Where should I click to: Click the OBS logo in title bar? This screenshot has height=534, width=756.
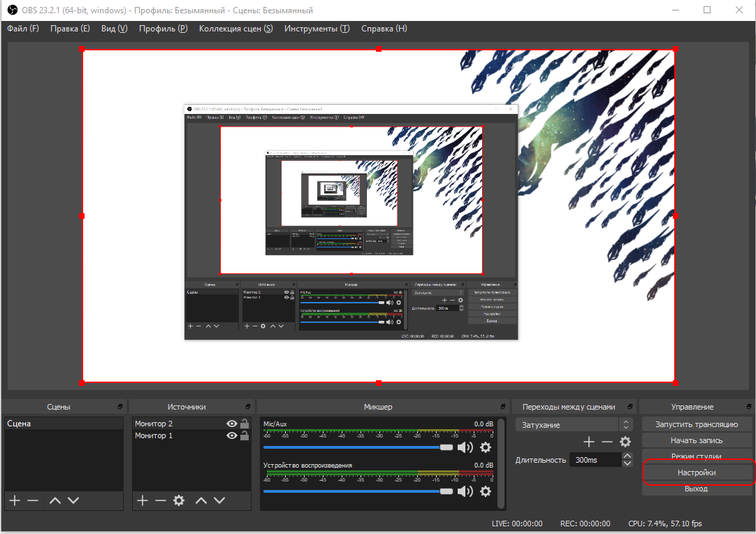click(12, 10)
